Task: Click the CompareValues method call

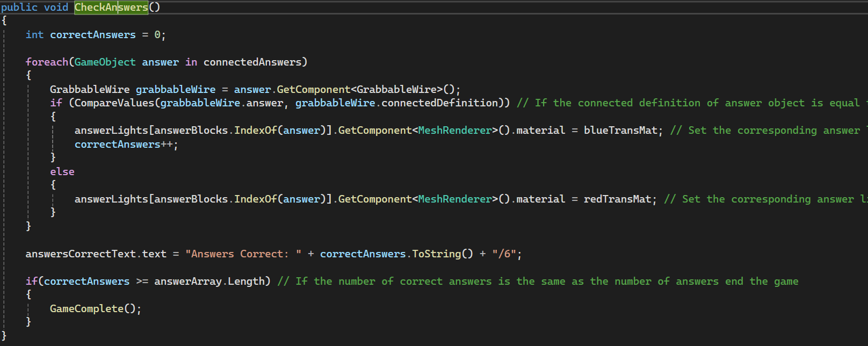Action: [114, 103]
